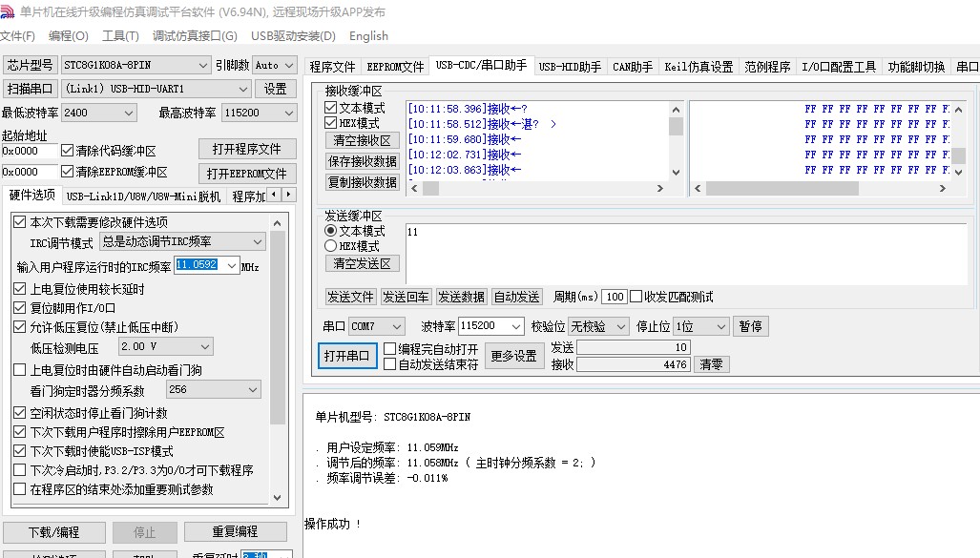
Task: Switch to USB-HID助手 tab
Action: click(x=570, y=66)
